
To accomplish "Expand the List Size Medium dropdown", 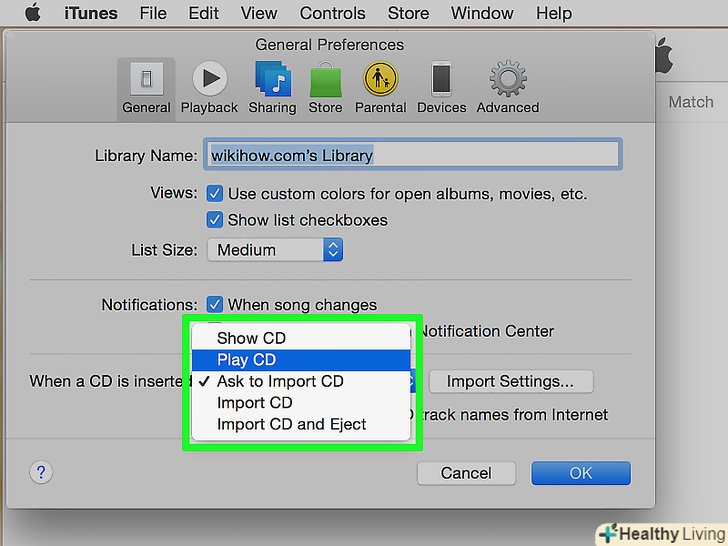I will [275, 250].
